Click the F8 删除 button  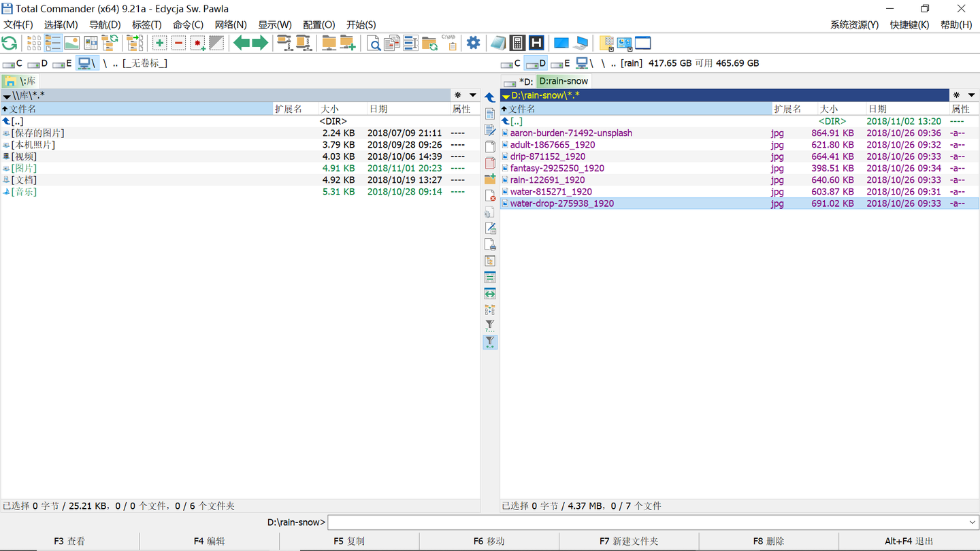[x=769, y=541]
